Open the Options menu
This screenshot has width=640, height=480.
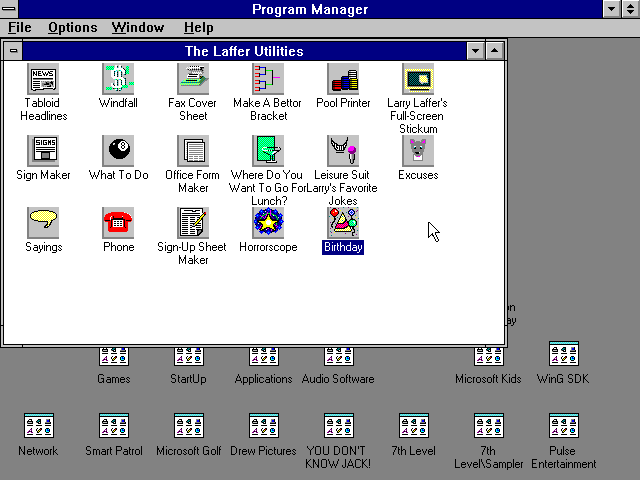73,28
